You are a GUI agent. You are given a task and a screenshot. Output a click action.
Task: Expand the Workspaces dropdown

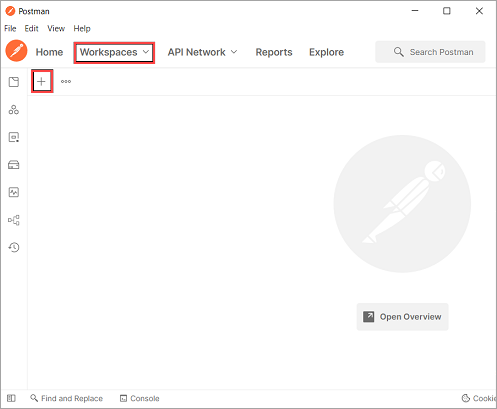pos(114,52)
